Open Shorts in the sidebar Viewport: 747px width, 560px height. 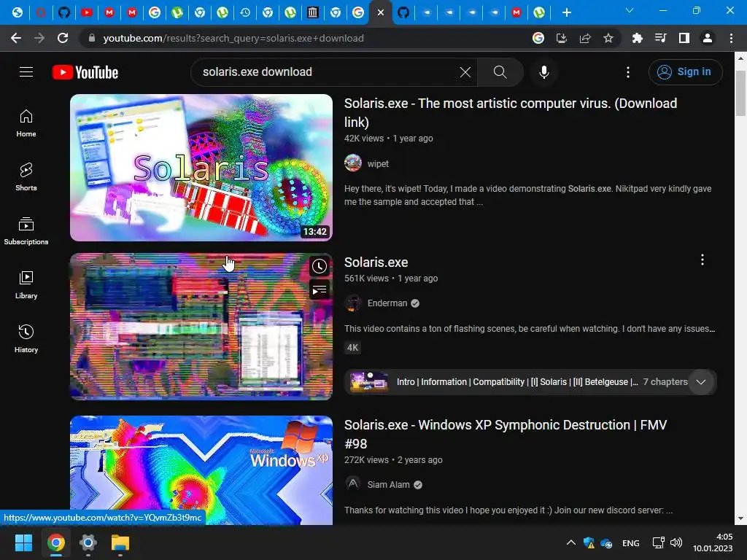[x=26, y=177]
